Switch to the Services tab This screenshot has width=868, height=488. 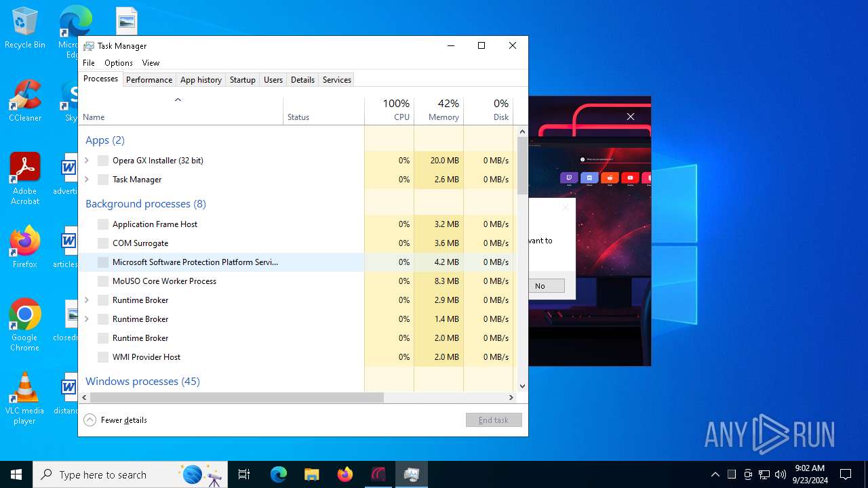(x=337, y=80)
